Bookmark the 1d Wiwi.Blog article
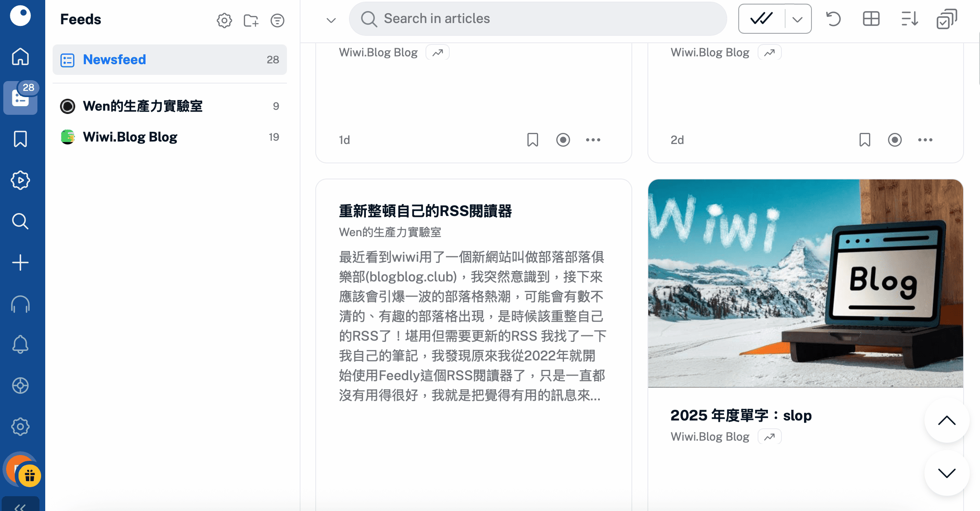This screenshot has height=511, width=980. pos(533,140)
